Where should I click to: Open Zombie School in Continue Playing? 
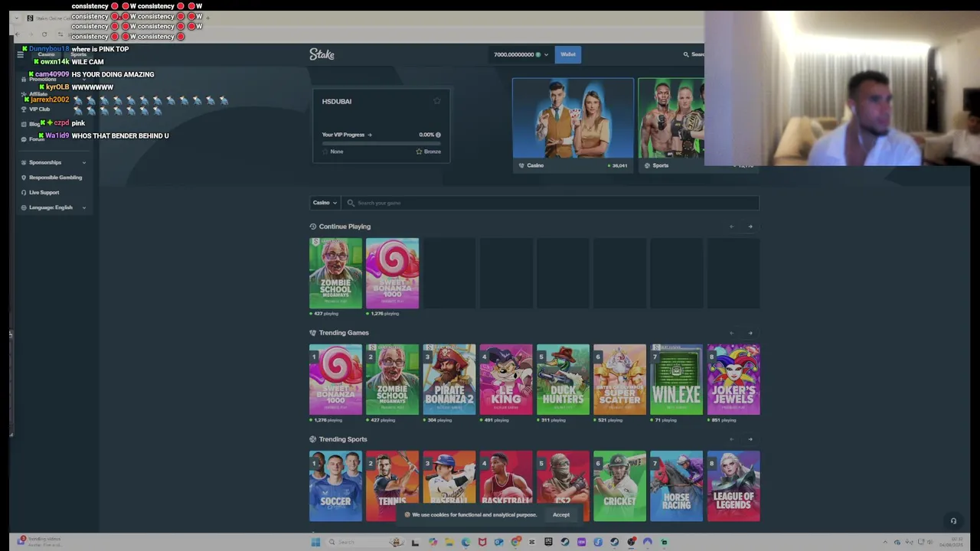pyautogui.click(x=335, y=273)
